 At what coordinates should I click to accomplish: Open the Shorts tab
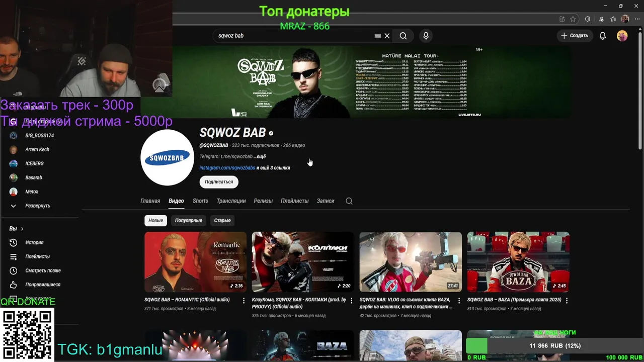click(200, 201)
